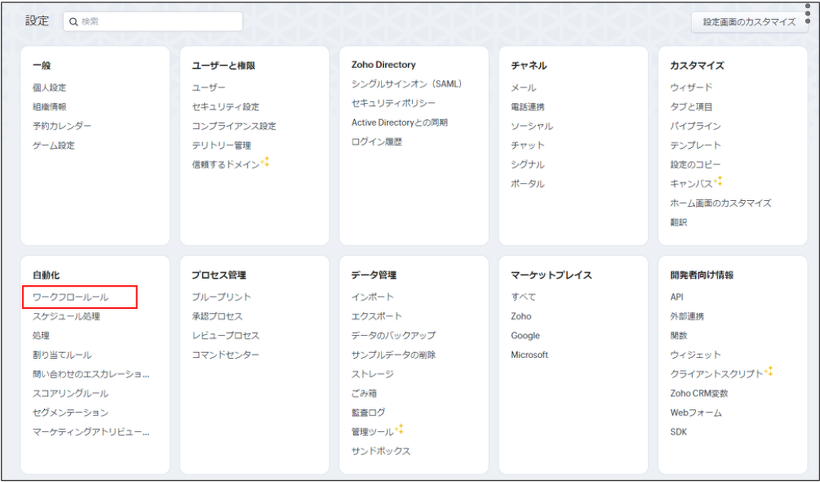Viewport: 820px width, 482px height.
Task: Open Google in マーケットプレイス
Action: [x=525, y=336]
